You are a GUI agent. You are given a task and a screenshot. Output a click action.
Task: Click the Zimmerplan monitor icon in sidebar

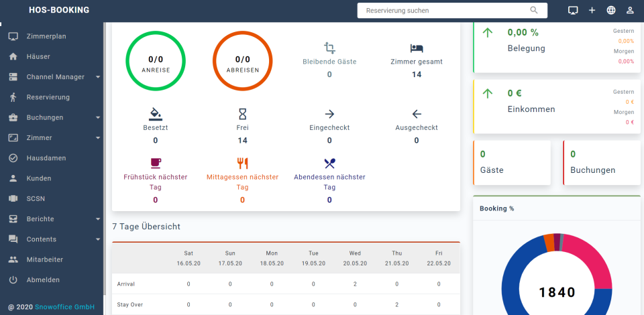13,36
